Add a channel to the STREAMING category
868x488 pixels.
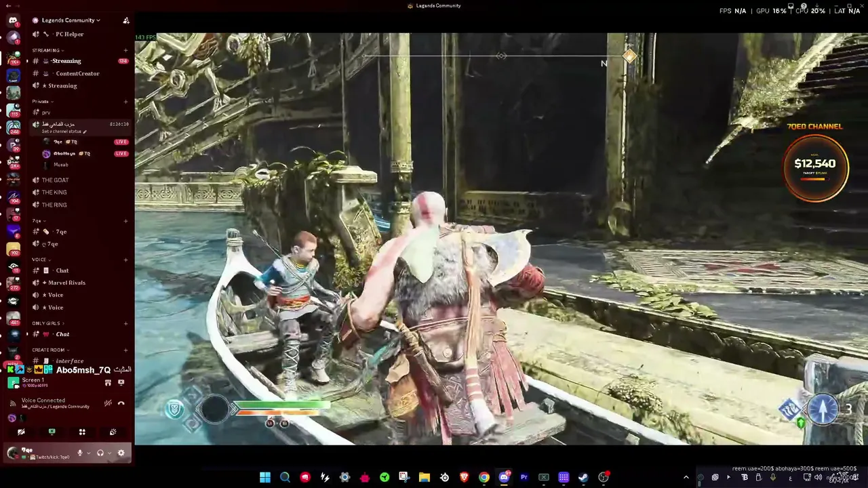click(125, 50)
